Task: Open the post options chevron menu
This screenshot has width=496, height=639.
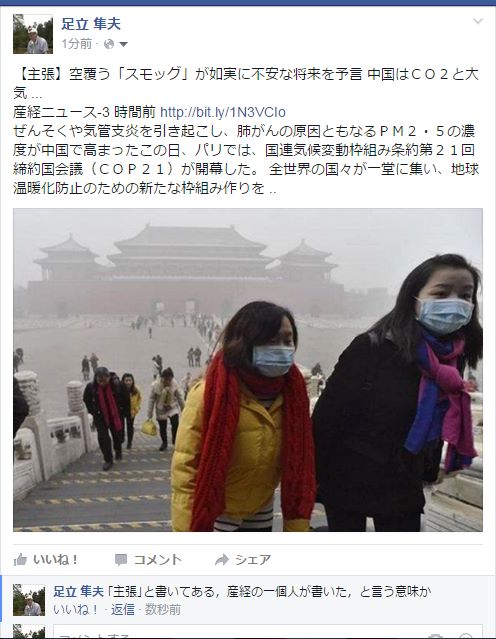Action: click(478, 21)
